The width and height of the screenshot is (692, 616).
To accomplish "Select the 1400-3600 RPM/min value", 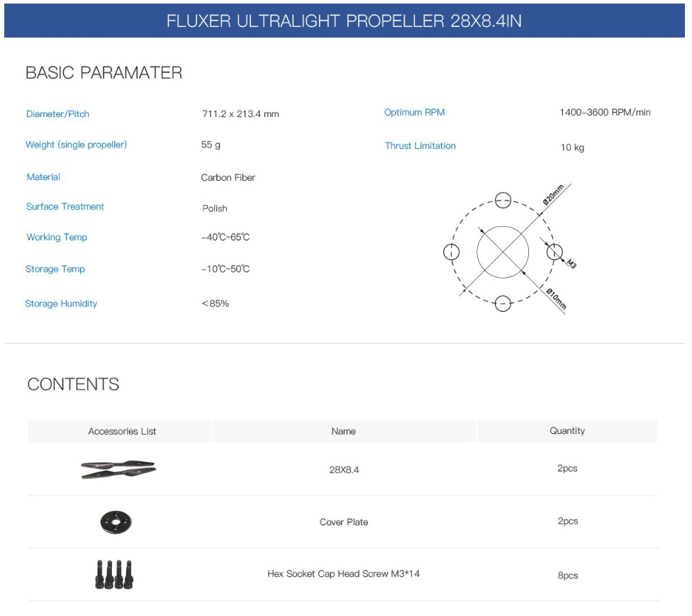I will pyautogui.click(x=605, y=112).
